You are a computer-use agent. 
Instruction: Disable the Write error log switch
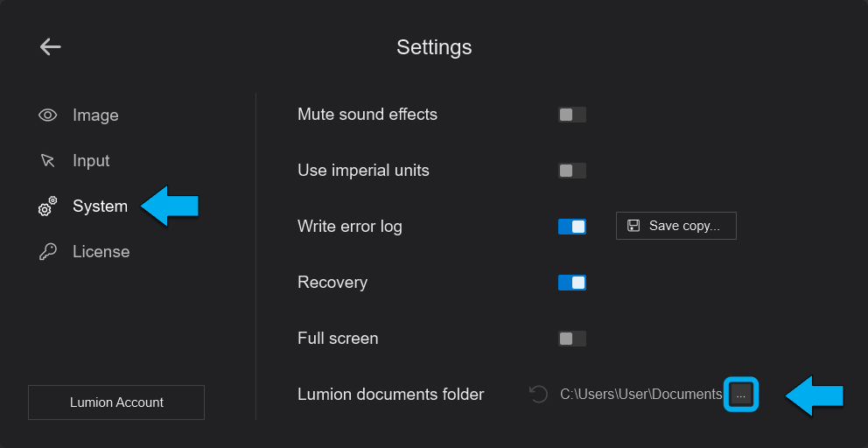[x=572, y=227]
